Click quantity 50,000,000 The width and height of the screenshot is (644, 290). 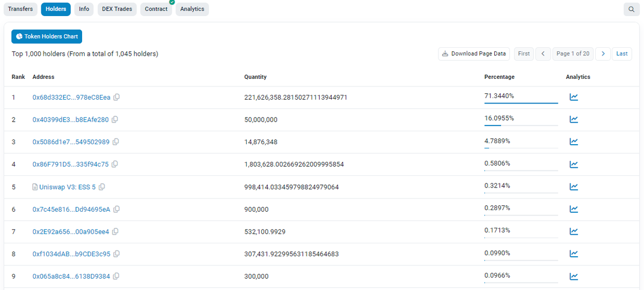coord(261,120)
